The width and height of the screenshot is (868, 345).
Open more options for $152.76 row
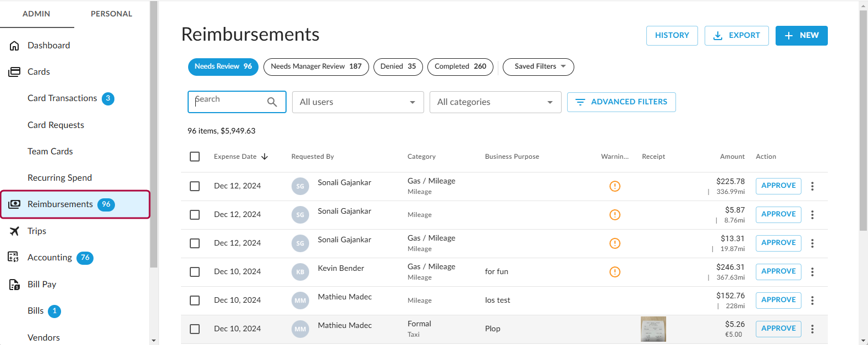(x=812, y=301)
